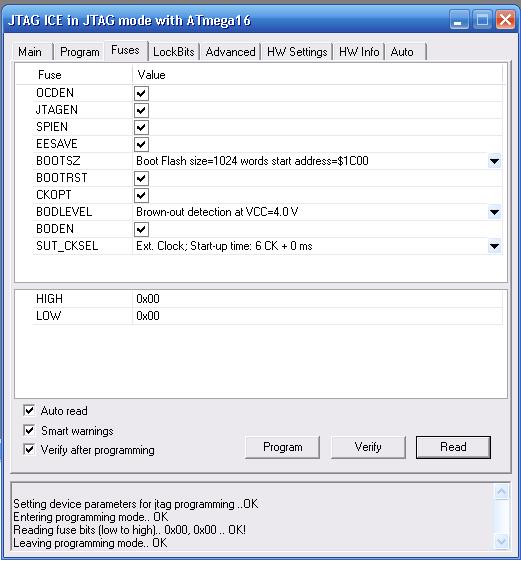Click the Verify button
The width and height of the screenshot is (521, 562).
[x=368, y=447]
